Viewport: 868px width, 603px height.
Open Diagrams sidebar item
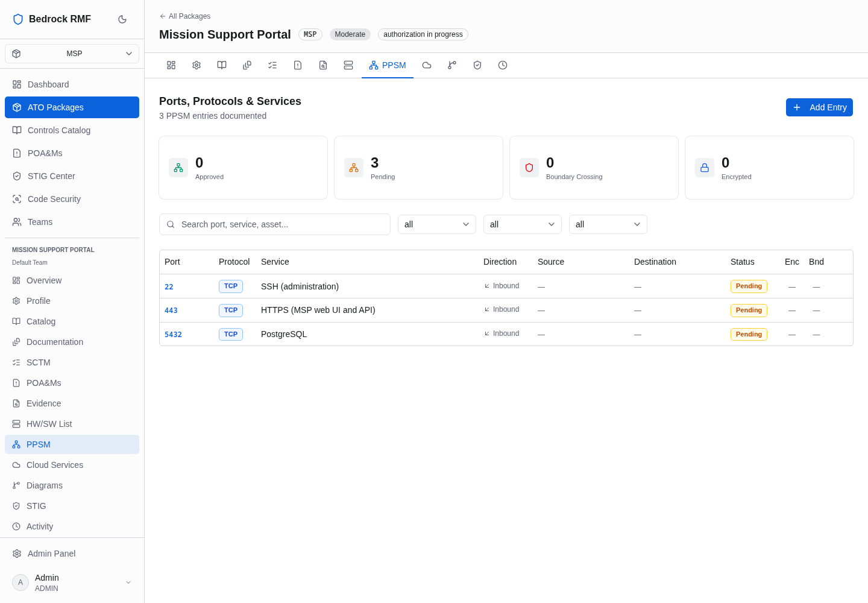pyautogui.click(x=72, y=485)
